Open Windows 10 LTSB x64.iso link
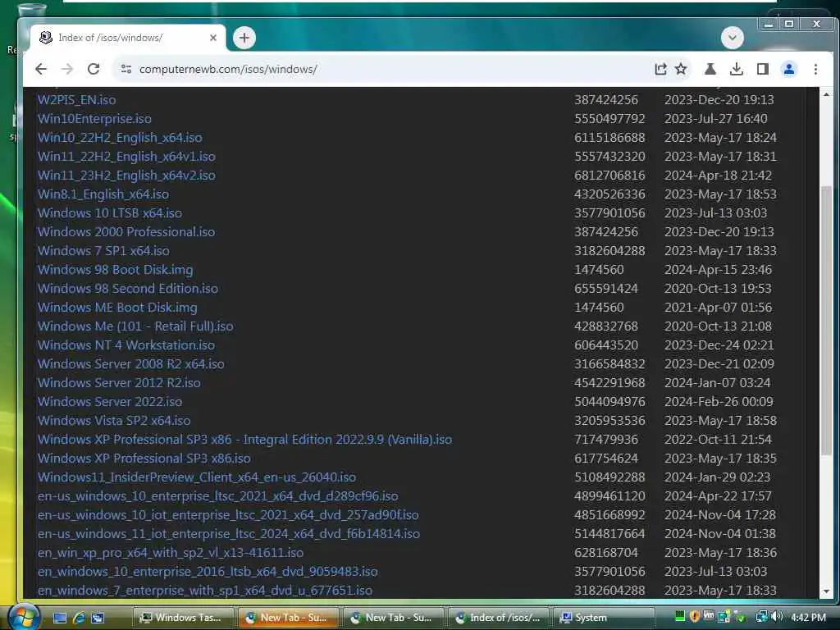The image size is (840, 630). 110,212
